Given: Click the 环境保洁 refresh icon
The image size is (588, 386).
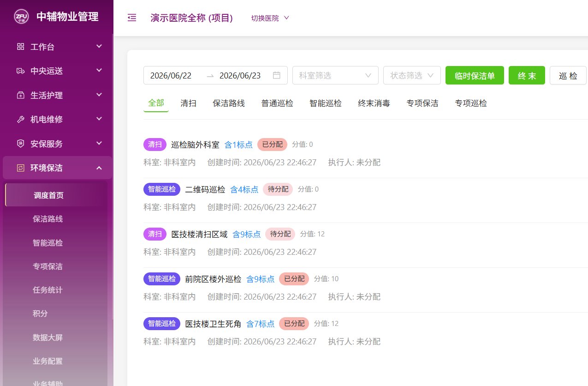Looking at the screenshot, I should click(x=20, y=168).
